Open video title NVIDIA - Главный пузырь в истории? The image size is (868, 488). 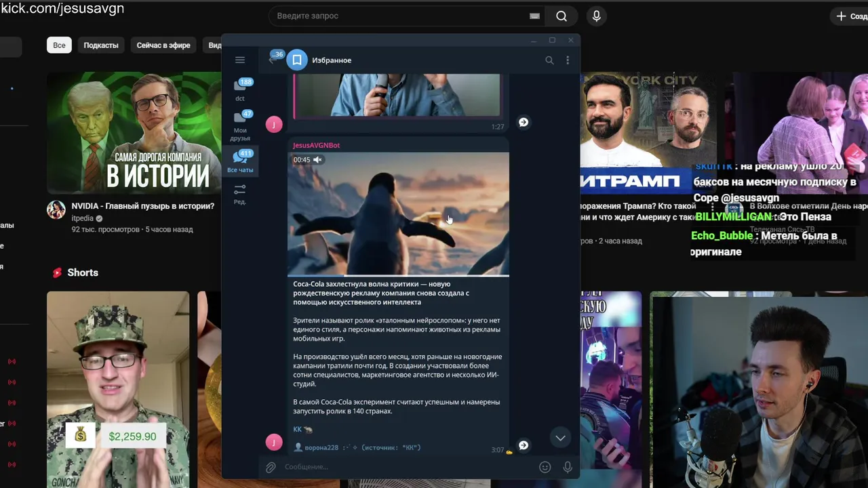coord(143,206)
